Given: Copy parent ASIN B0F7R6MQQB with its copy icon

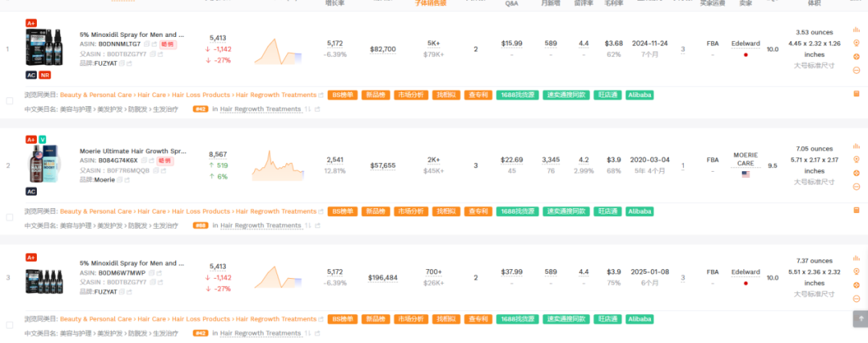Looking at the screenshot, I should [156, 170].
